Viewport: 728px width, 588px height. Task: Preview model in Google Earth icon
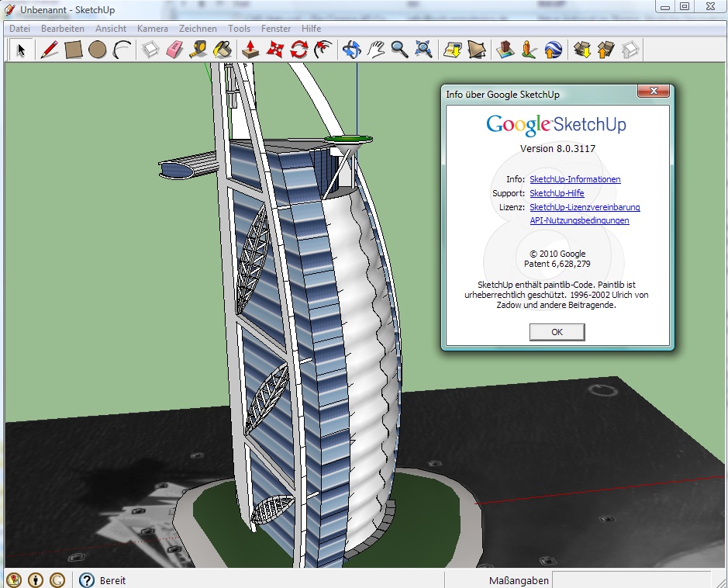554,50
